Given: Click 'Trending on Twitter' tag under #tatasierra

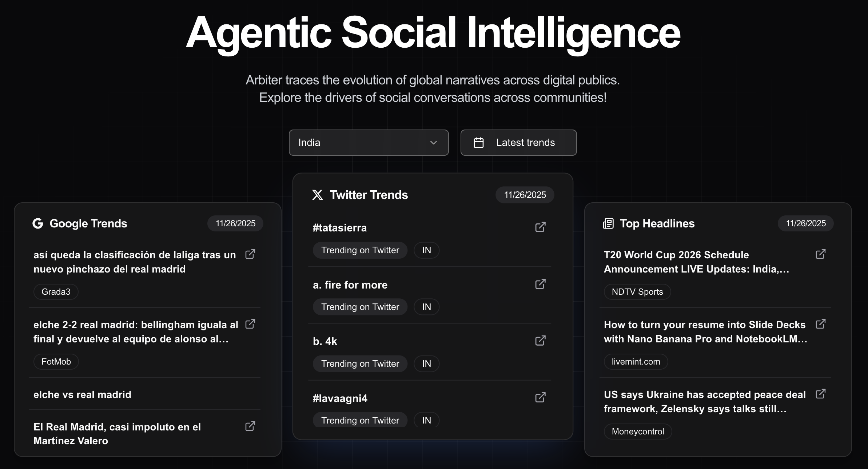Looking at the screenshot, I should [360, 250].
